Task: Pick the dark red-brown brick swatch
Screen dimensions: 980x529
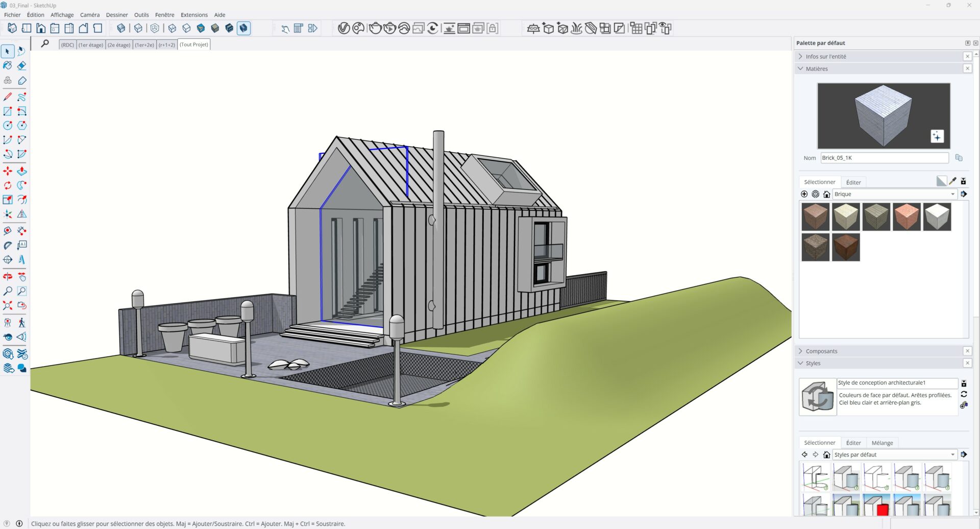Action: click(845, 248)
